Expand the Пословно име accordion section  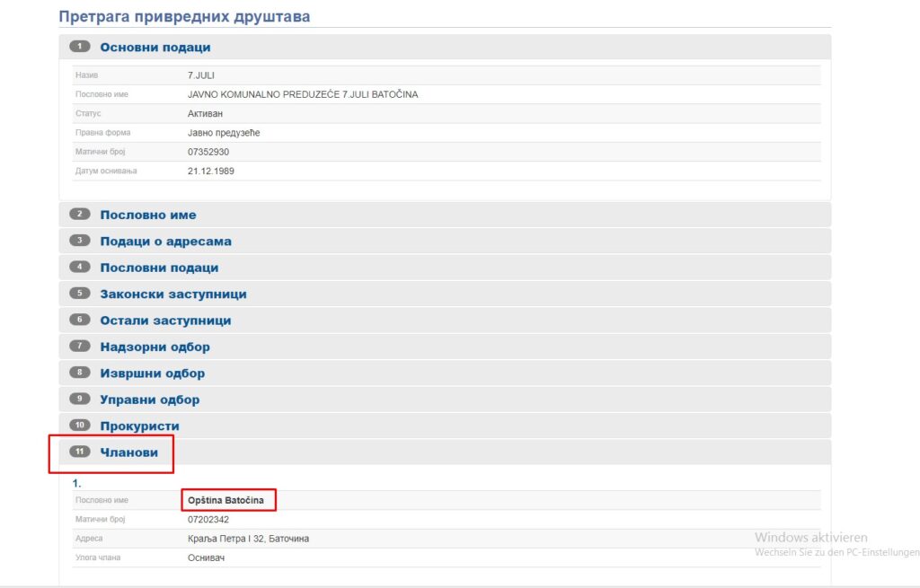[148, 215]
